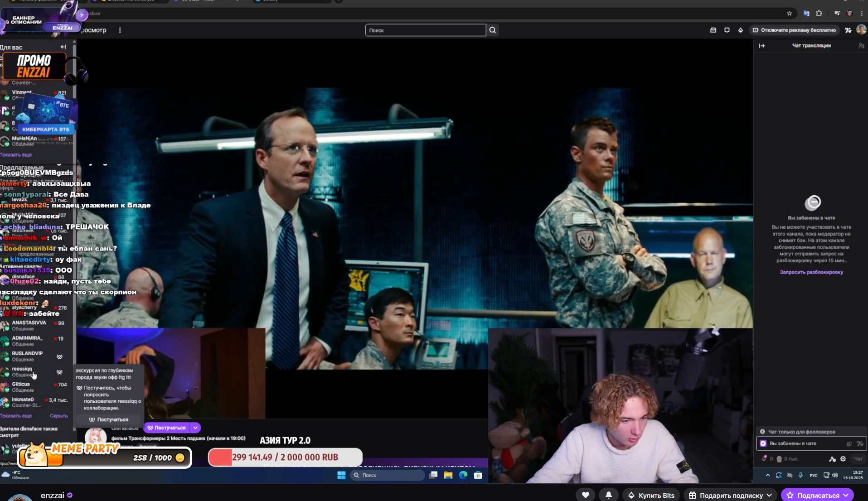This screenshot has width=868, height=501.
Task: Open Microsoft Store in the stream taskbar
Action: click(x=478, y=475)
